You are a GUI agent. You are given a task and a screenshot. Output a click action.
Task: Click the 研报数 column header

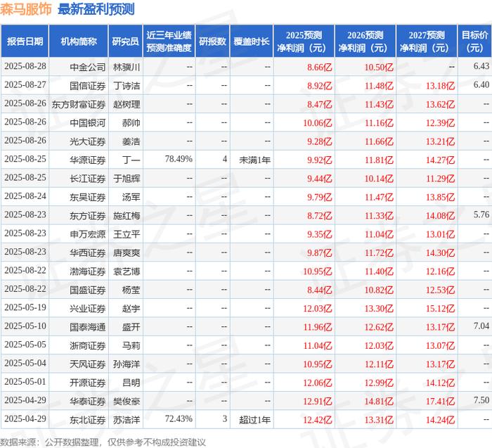[212, 41]
